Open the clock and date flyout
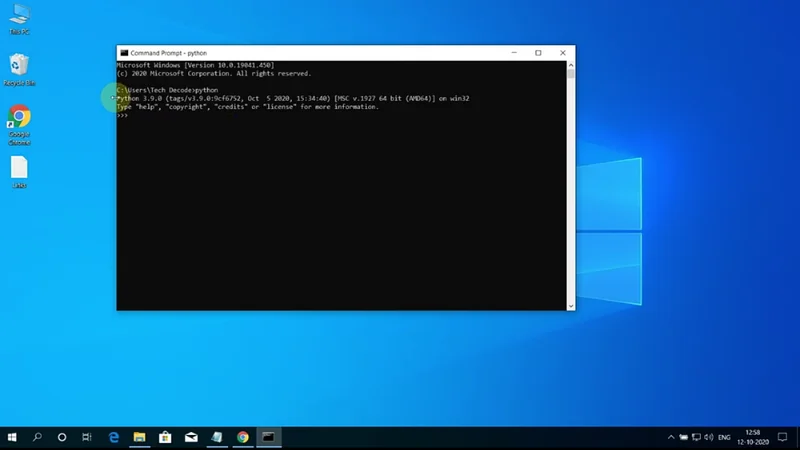Screen dimensions: 800x450 [x=753, y=437]
